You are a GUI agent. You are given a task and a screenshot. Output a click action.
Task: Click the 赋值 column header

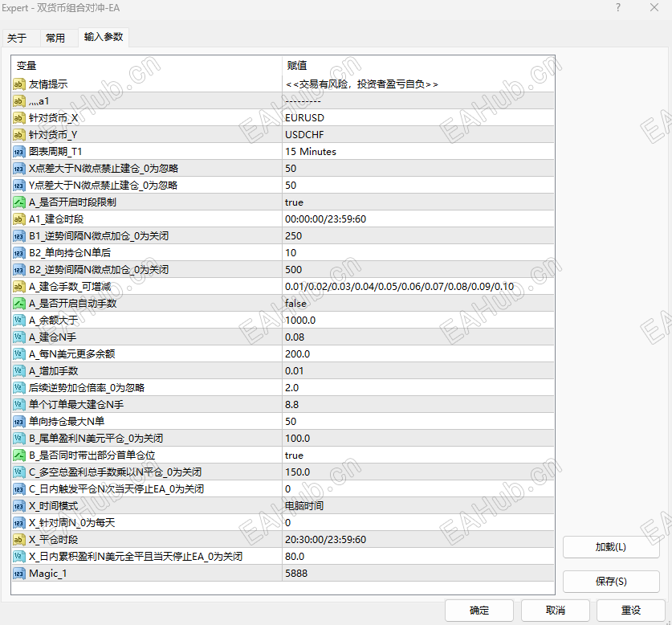coord(418,66)
